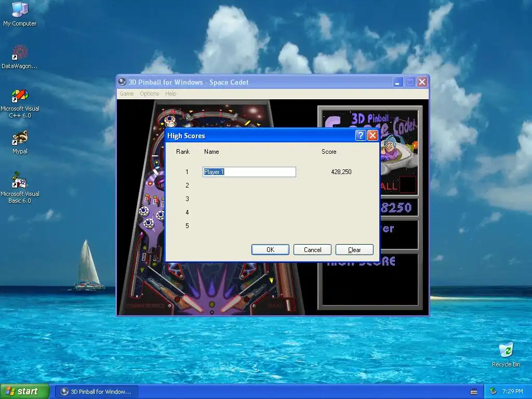Click the High Scores help question-mark button
This screenshot has width=532, height=399.
click(361, 136)
